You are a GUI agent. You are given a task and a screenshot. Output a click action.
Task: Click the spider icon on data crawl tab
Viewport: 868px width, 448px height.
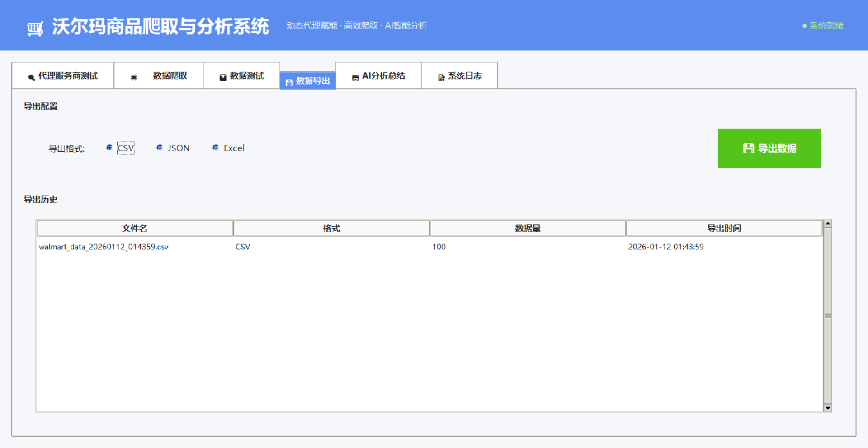[x=134, y=77]
